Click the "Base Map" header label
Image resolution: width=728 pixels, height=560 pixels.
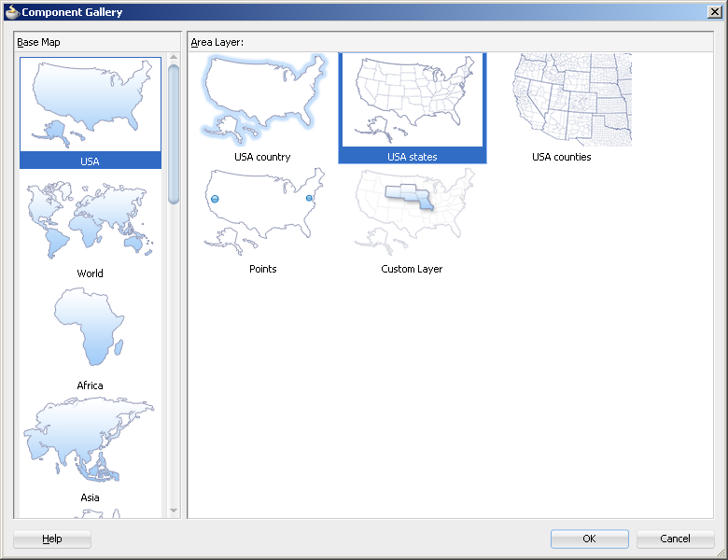38,42
